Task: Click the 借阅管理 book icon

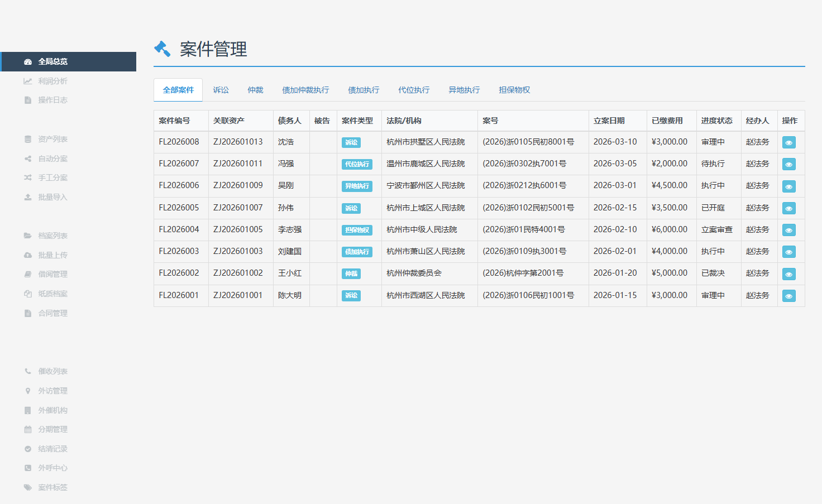Action: pos(28,274)
